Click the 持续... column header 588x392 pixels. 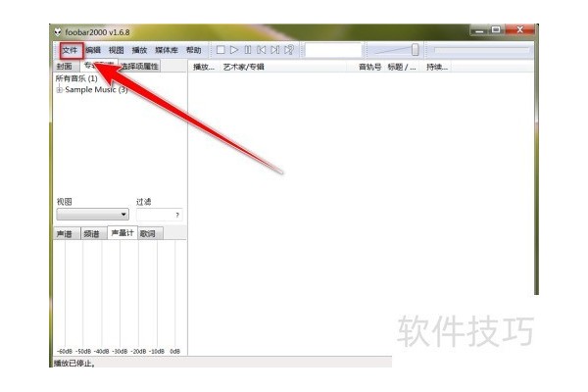pos(437,68)
